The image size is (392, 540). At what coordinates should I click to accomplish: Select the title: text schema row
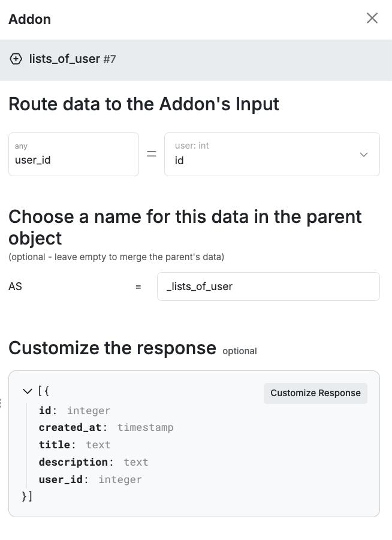point(74,445)
